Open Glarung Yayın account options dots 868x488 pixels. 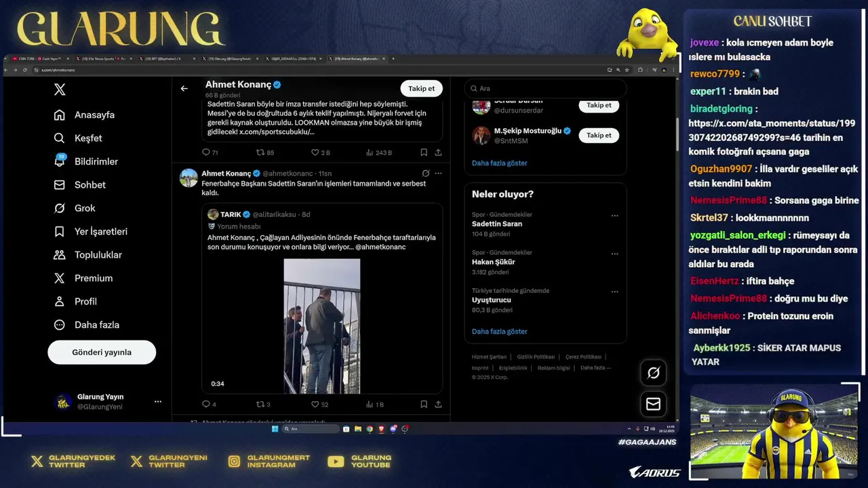(158, 401)
